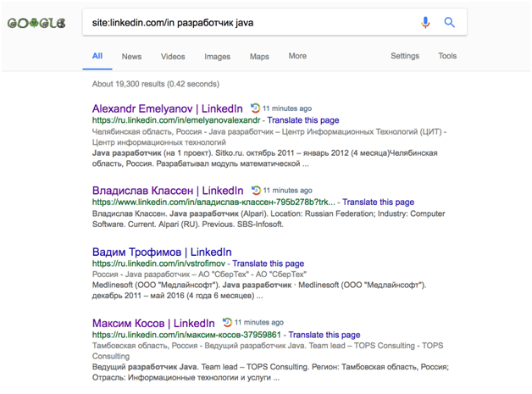Screen dimensions: 532x394
Task: Select the Maps tab
Action: [x=259, y=56]
